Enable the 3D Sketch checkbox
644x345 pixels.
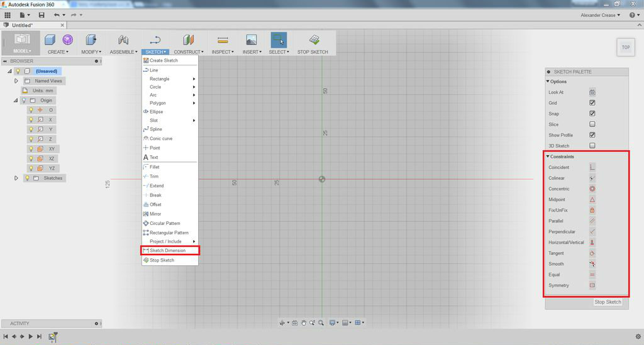point(592,146)
